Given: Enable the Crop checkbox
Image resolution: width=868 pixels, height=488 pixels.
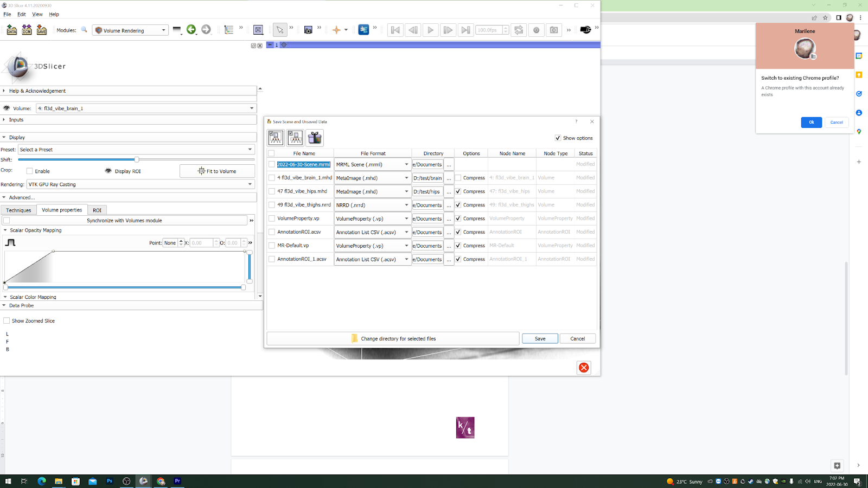Looking at the screenshot, I should 30,171.
